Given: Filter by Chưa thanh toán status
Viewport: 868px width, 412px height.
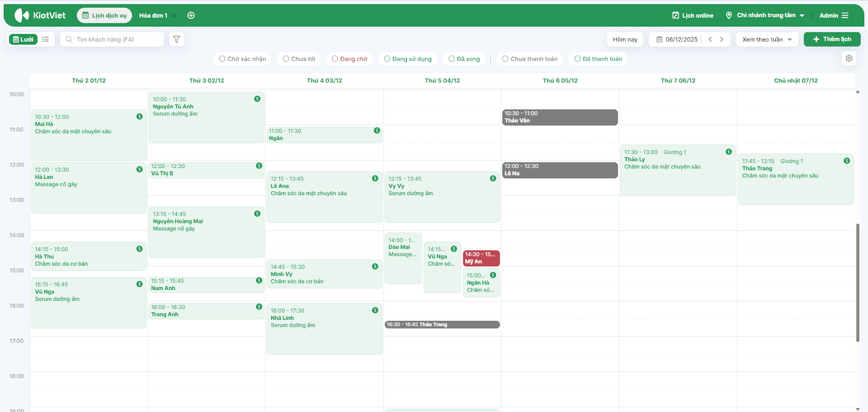Looking at the screenshot, I should 530,59.
